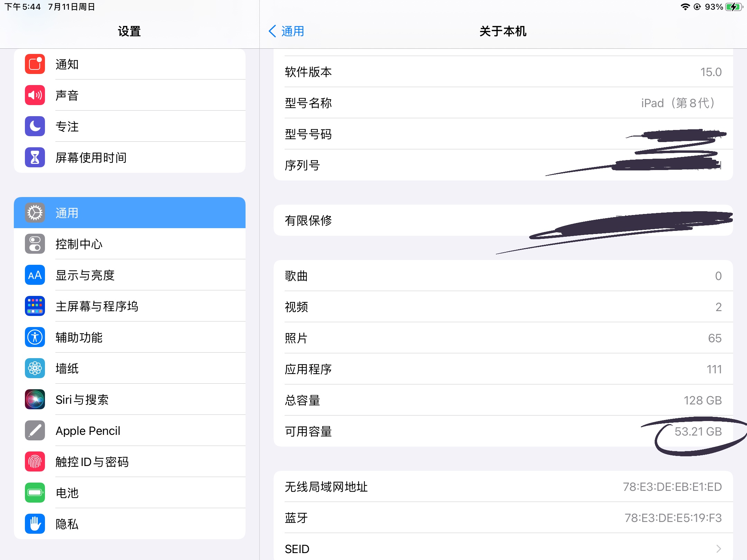Expand the SEID row chevron
The image size is (747, 560).
tap(718, 549)
